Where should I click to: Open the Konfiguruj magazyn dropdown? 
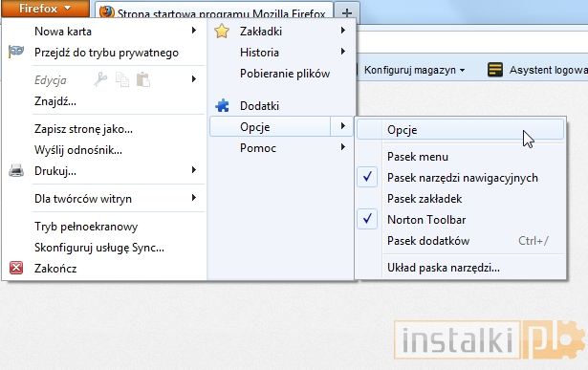pyautogui.click(x=414, y=70)
